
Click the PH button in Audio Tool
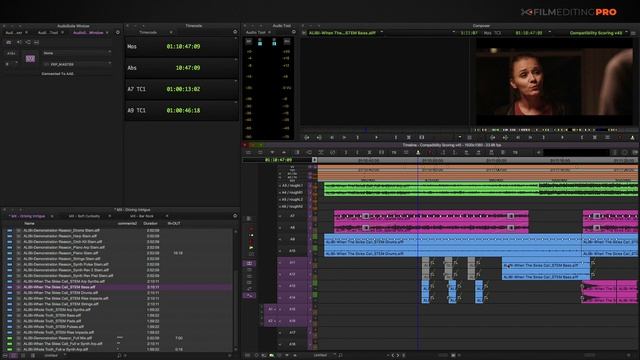(287, 41)
